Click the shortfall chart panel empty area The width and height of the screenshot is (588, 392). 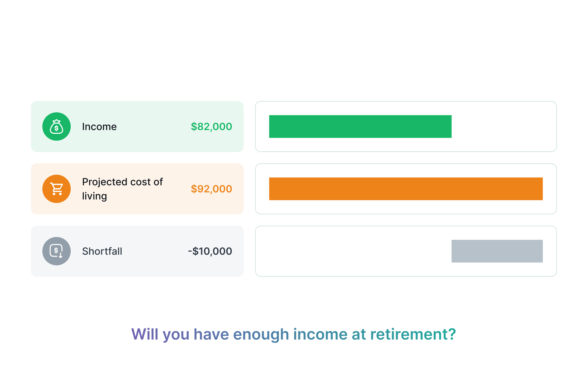pos(355,251)
